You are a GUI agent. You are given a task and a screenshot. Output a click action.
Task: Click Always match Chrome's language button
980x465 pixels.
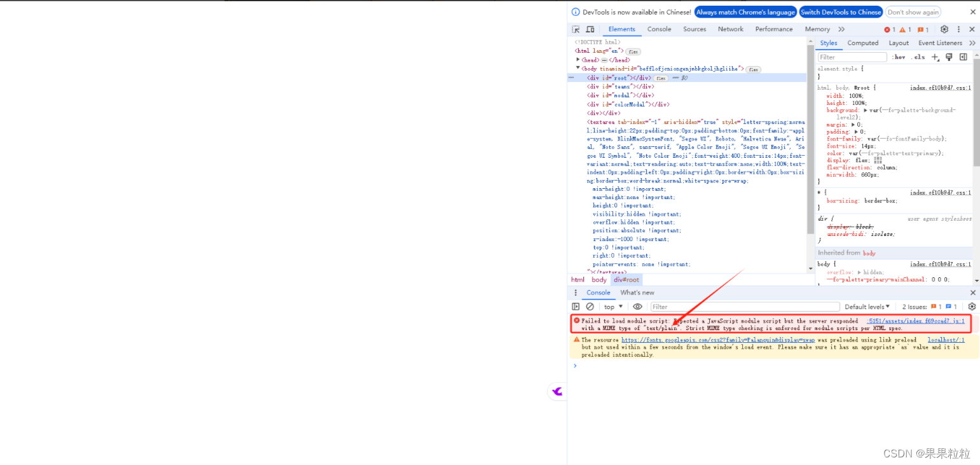(x=745, y=12)
